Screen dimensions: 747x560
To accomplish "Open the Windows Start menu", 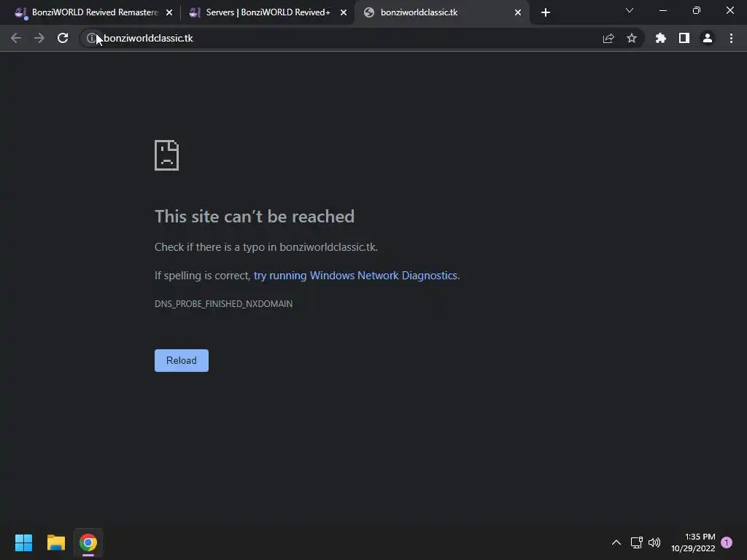I will [x=23, y=542].
